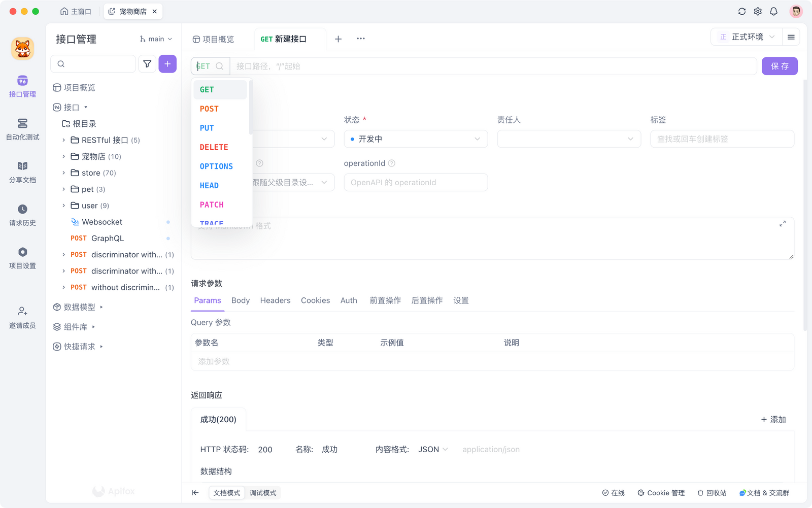Select POST from the method list
The image size is (812, 508).
tap(209, 108)
